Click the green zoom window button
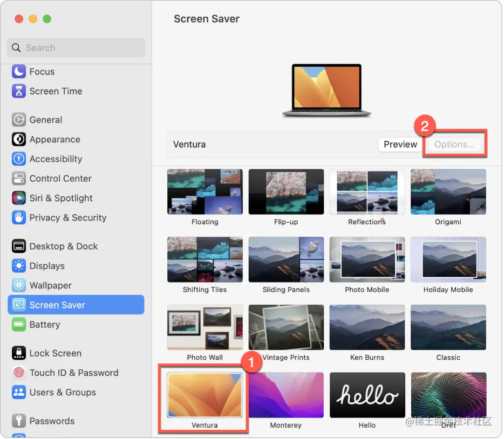Screen dimensions: 504x439 click(47, 19)
